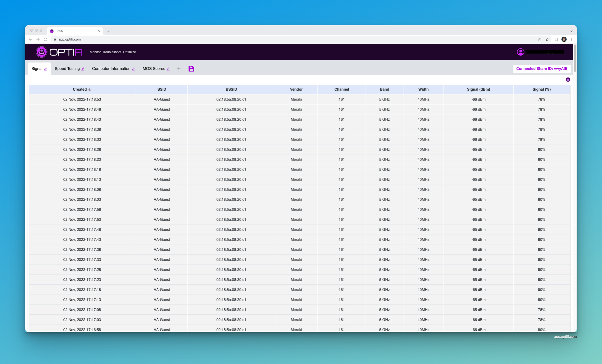Bookmark page with the star icon

(547, 39)
